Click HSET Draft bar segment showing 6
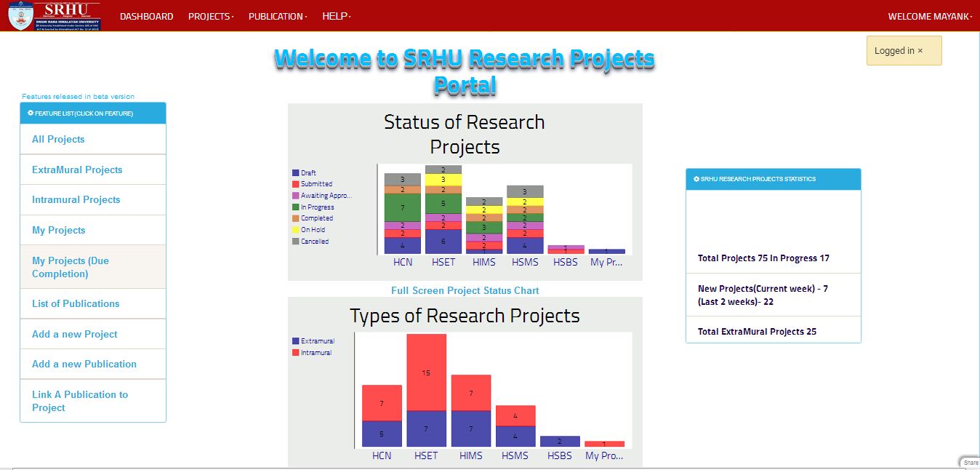This screenshot has width=980, height=470. pyautogui.click(x=443, y=242)
